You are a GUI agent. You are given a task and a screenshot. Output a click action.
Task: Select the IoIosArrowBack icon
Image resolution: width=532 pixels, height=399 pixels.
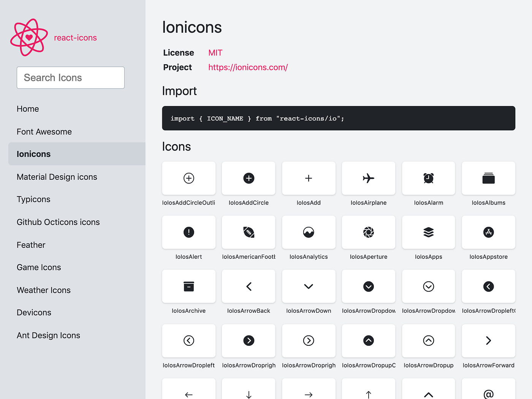249,286
